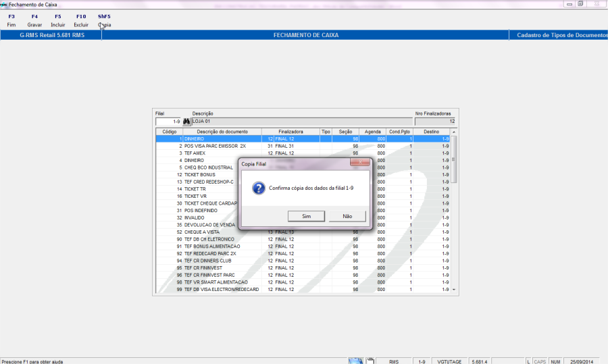Select the TEF DB VISA ELECTRON/REDECARD row

point(303,290)
